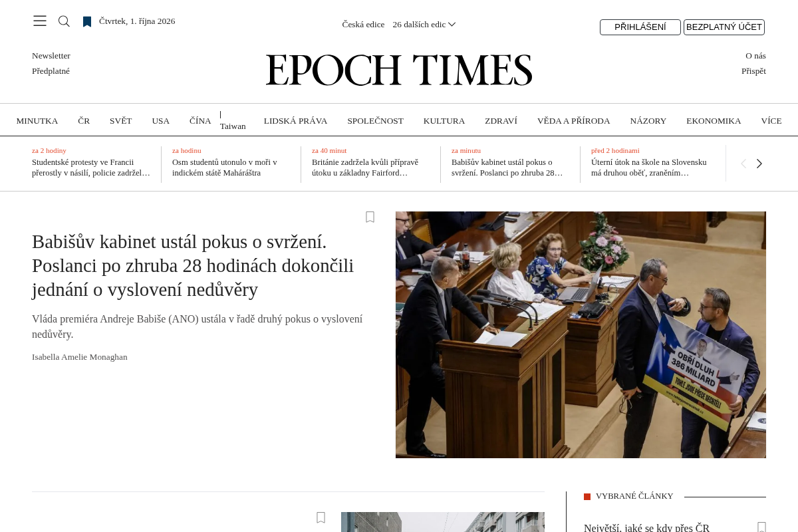The height and width of the screenshot is (532, 798).
Task: Open main headline Babišův kabinet ustál pokus
Action: click(193, 265)
